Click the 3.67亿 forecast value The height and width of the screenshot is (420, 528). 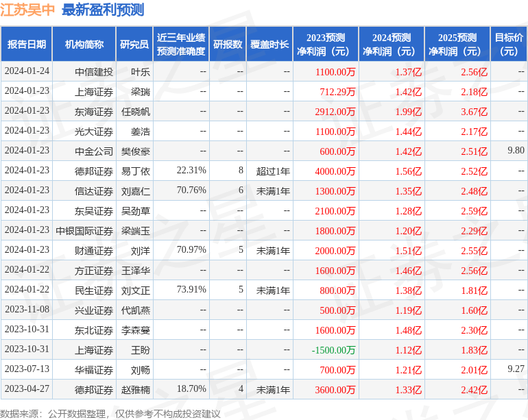[474, 112]
